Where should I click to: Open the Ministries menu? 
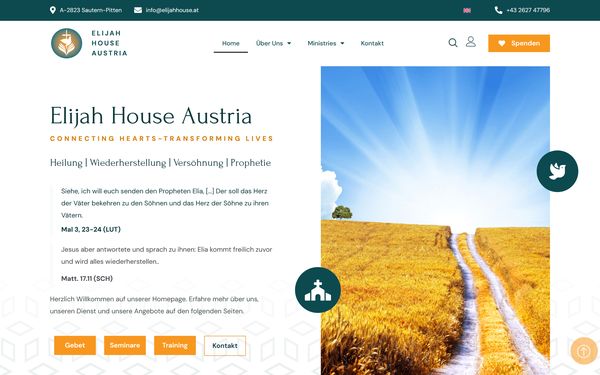pyautogui.click(x=322, y=43)
